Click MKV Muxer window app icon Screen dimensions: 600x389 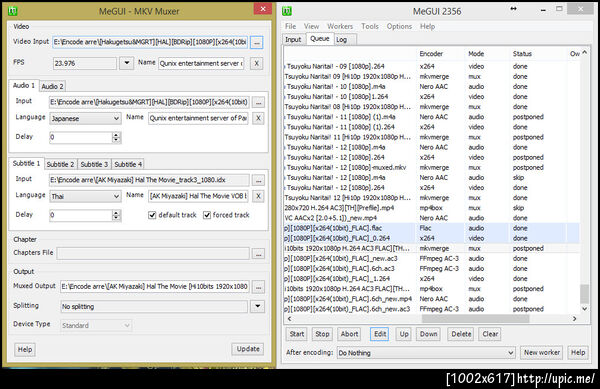tap(13, 11)
